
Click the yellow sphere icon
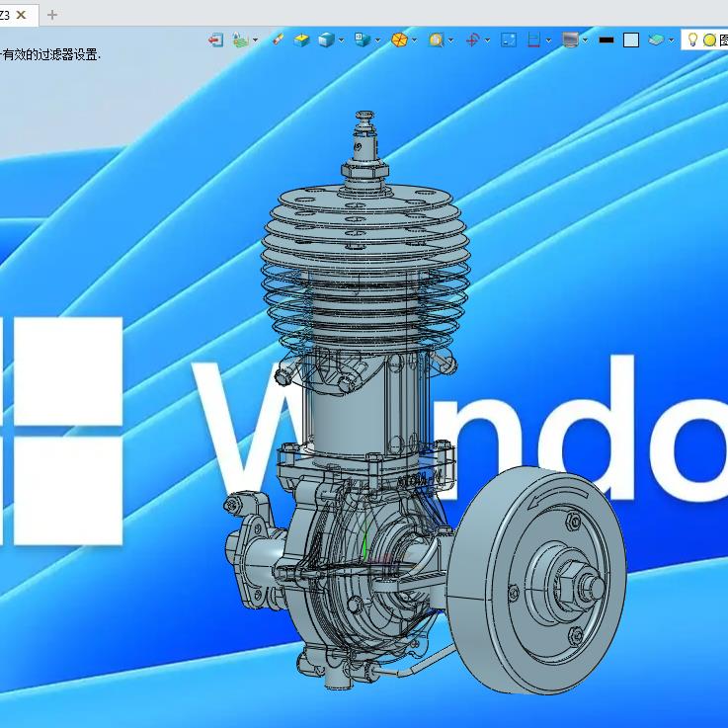[x=709, y=40]
